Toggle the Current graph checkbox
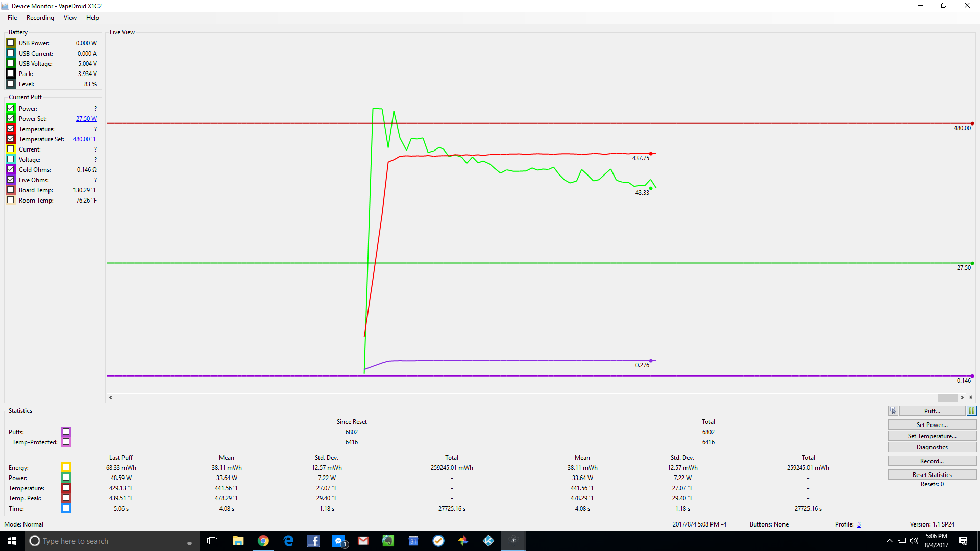 click(x=11, y=149)
